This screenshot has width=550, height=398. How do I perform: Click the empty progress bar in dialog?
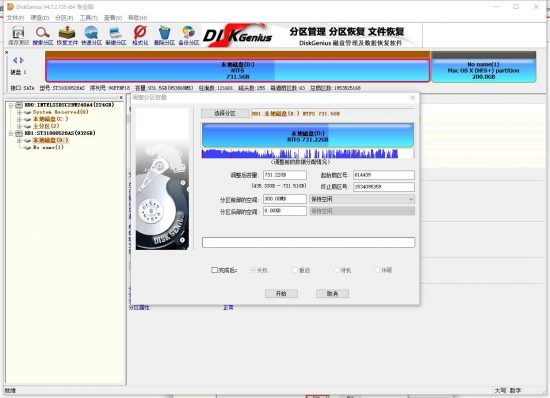308,242
